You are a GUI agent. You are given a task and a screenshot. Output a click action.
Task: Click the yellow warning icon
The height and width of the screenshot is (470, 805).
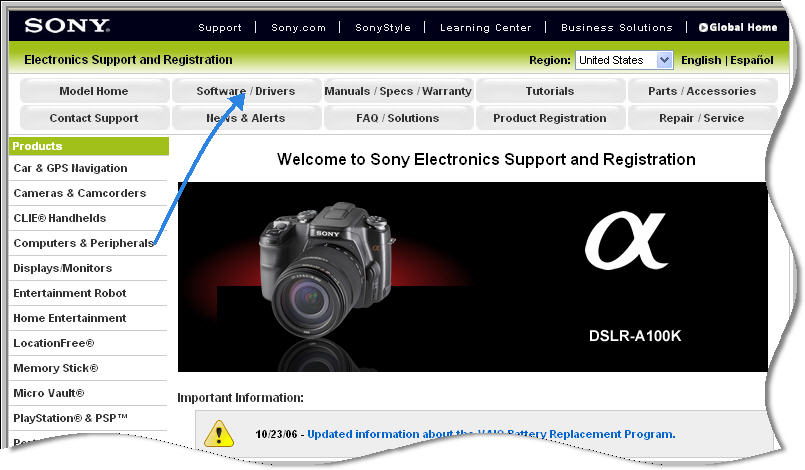[x=219, y=434]
